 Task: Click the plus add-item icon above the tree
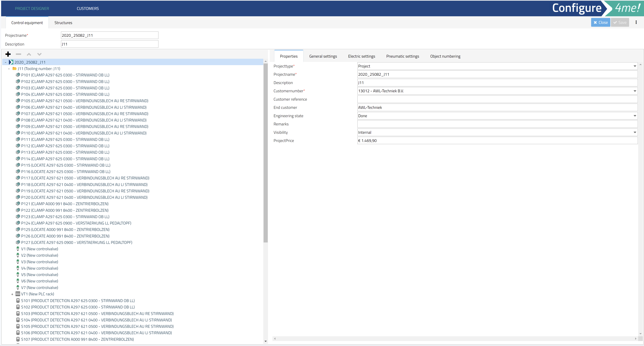[8, 54]
